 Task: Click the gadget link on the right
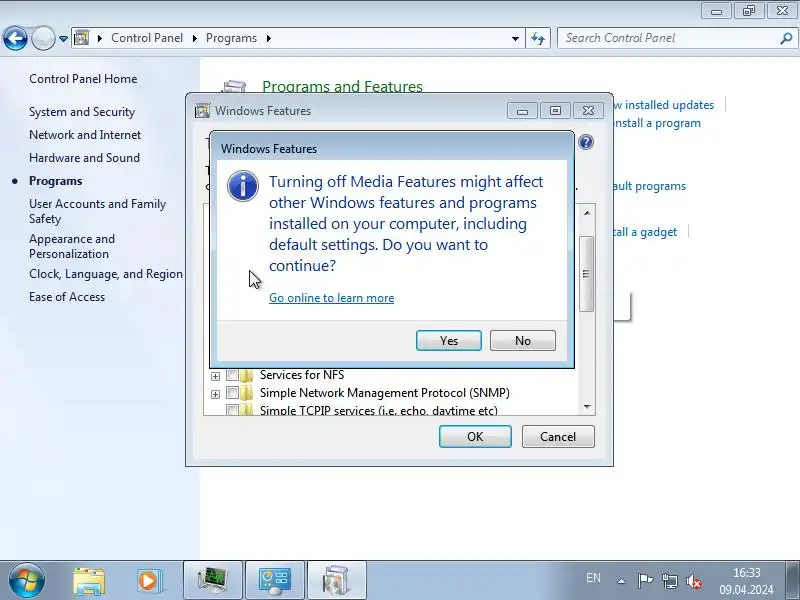coord(645,232)
